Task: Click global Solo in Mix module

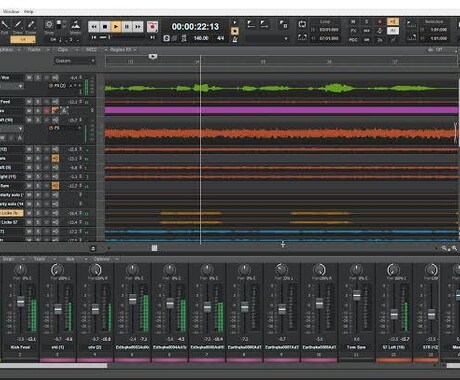Action: pos(366,22)
